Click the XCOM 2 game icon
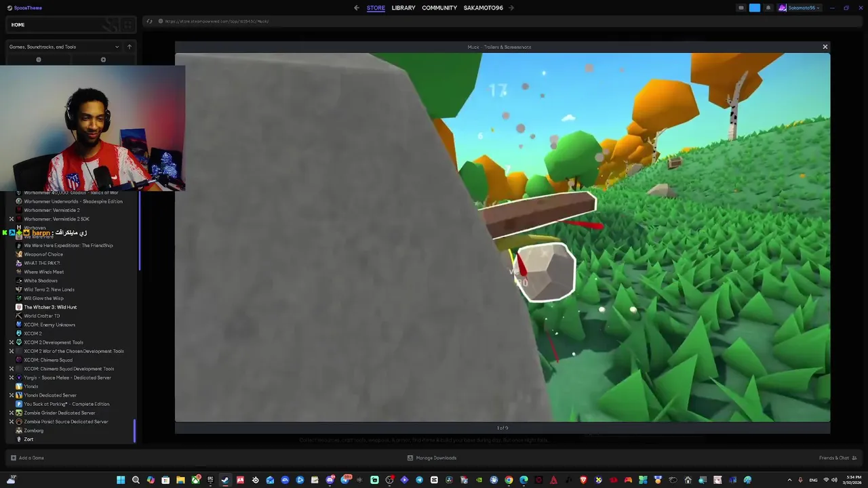 (19, 333)
